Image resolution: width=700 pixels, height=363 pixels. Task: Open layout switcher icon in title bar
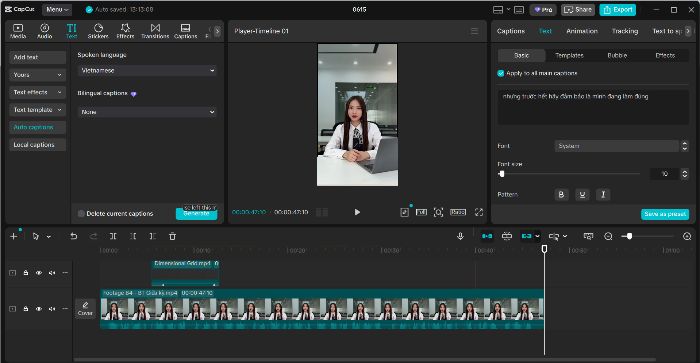click(x=498, y=9)
